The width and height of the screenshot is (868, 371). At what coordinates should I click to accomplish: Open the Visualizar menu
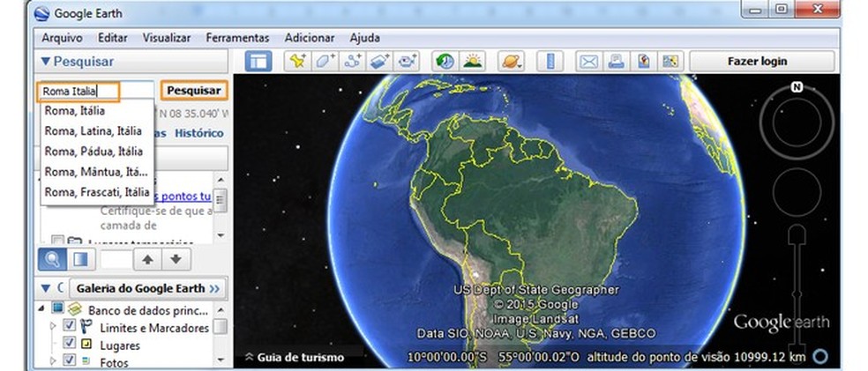click(x=167, y=38)
